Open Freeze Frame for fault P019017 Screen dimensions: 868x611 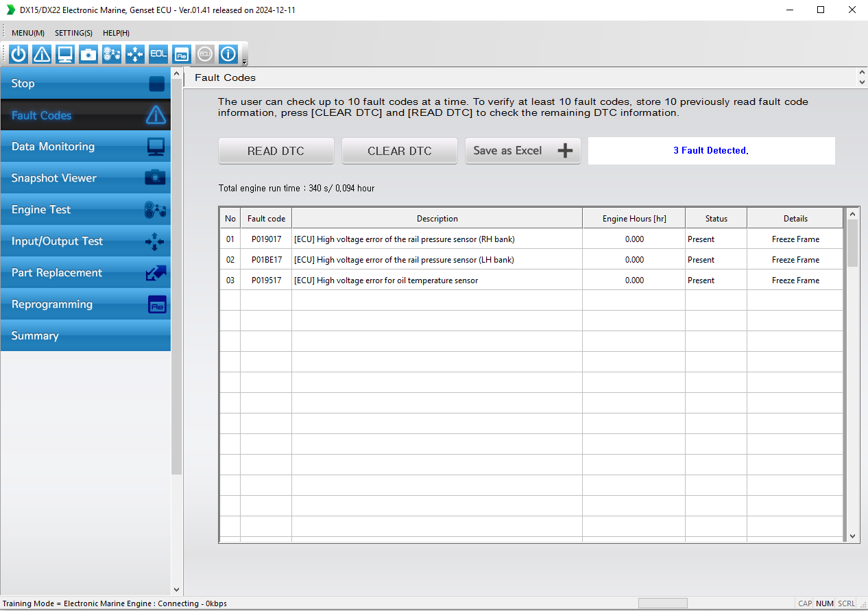coord(795,239)
